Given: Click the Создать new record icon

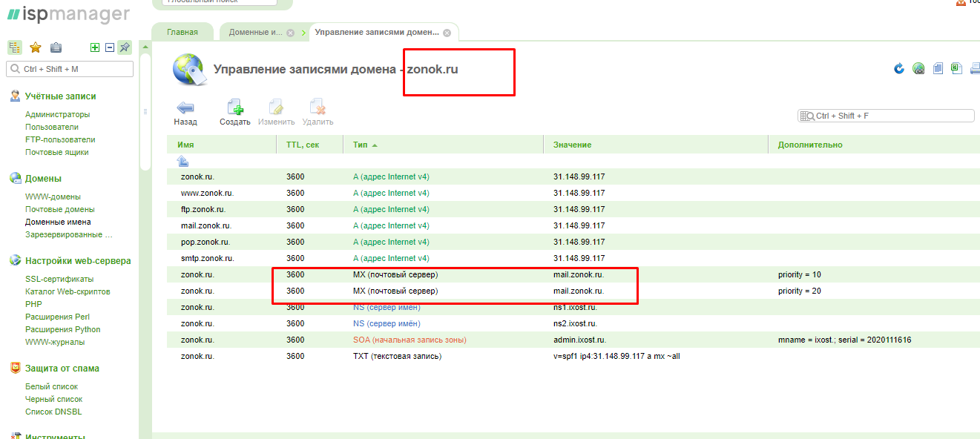Looking at the screenshot, I should click(x=235, y=107).
